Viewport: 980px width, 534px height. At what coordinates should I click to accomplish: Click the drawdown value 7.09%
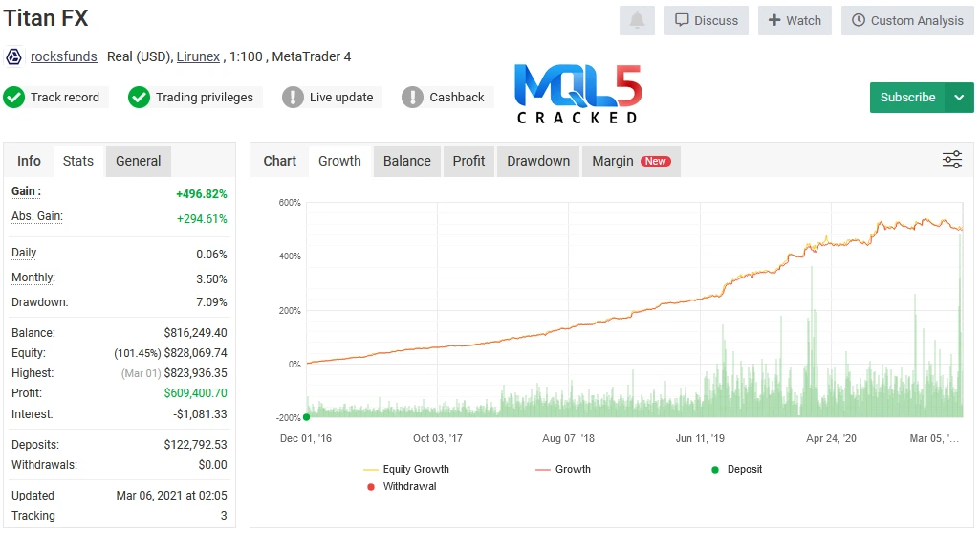coord(211,302)
